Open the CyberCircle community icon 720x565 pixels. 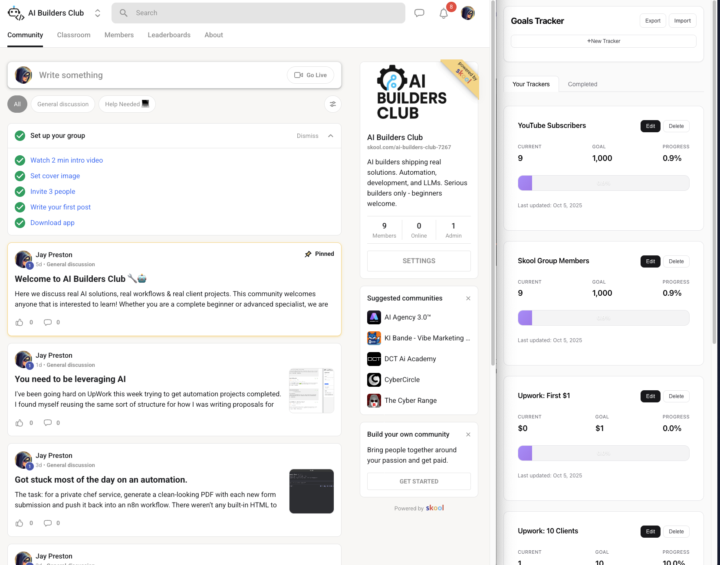[x=374, y=380]
